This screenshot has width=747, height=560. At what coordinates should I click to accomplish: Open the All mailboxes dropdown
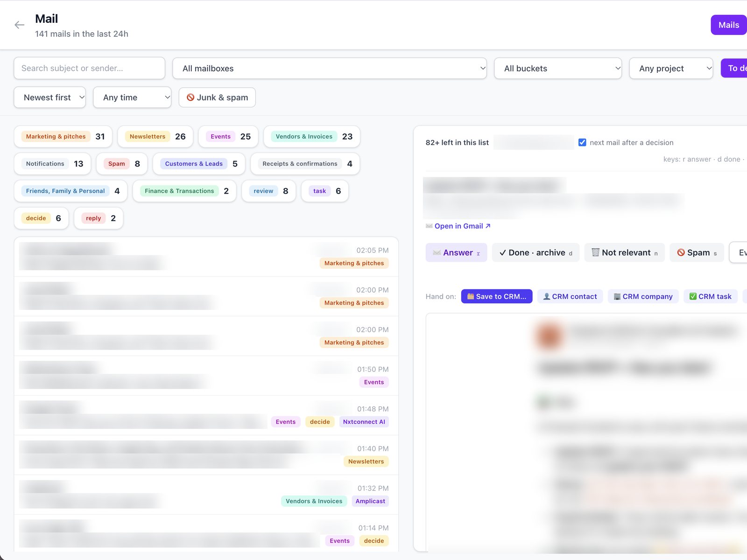[330, 69]
